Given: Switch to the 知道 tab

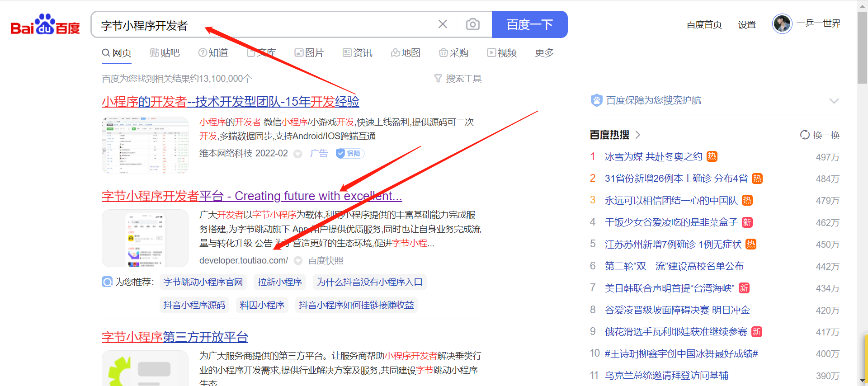Looking at the screenshot, I should coord(213,53).
